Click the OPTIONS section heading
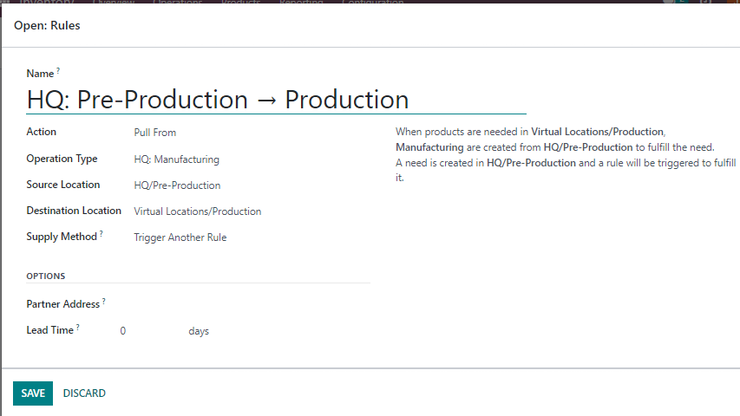740x416 pixels. coord(46,276)
